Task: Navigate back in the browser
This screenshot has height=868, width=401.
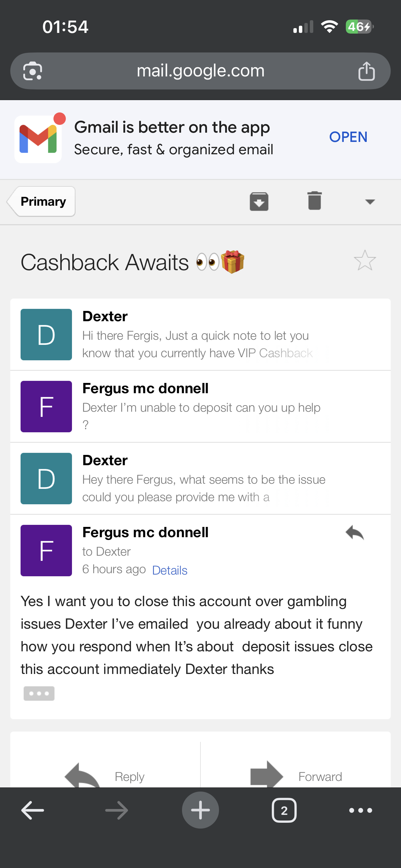Action: (x=33, y=810)
